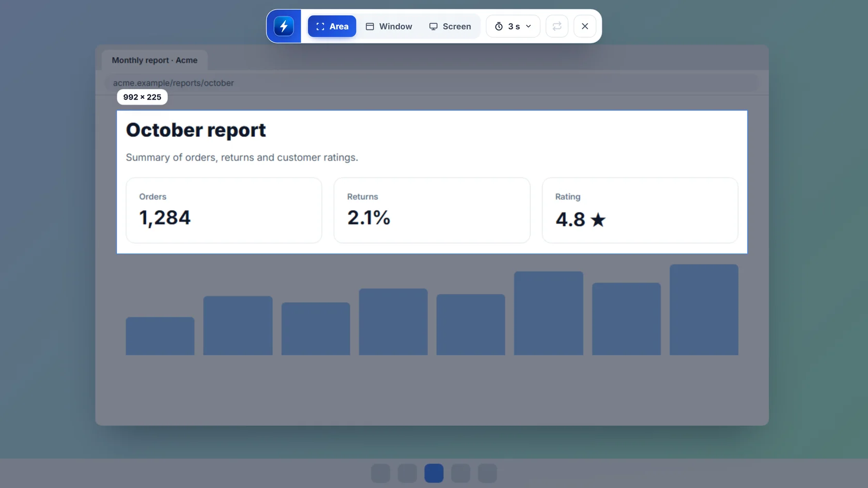Click the tallest chart bar
The image size is (868, 488).
704,310
